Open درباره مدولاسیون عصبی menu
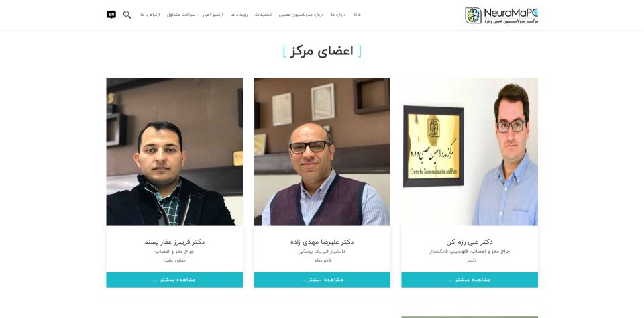The height and width of the screenshot is (318, 644). pyautogui.click(x=301, y=15)
